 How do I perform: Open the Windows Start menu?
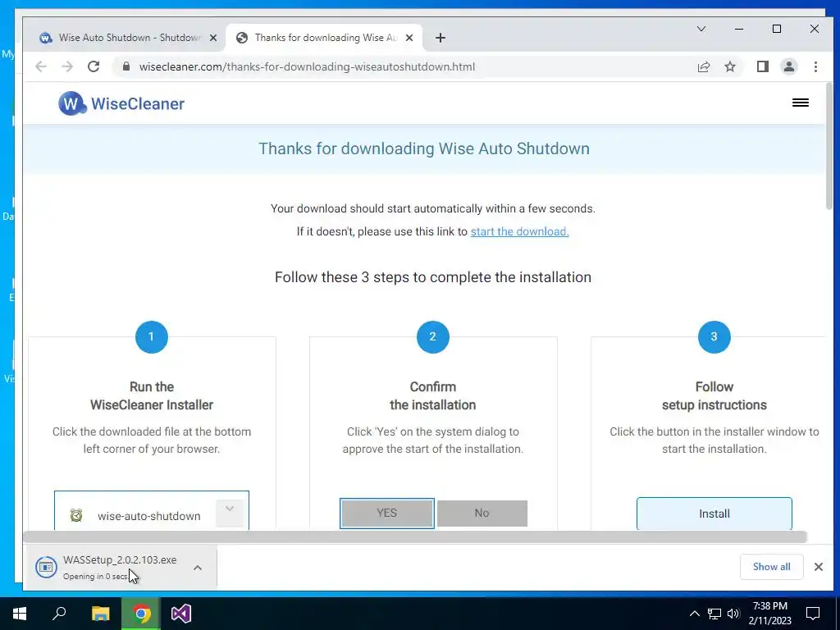coord(20,614)
